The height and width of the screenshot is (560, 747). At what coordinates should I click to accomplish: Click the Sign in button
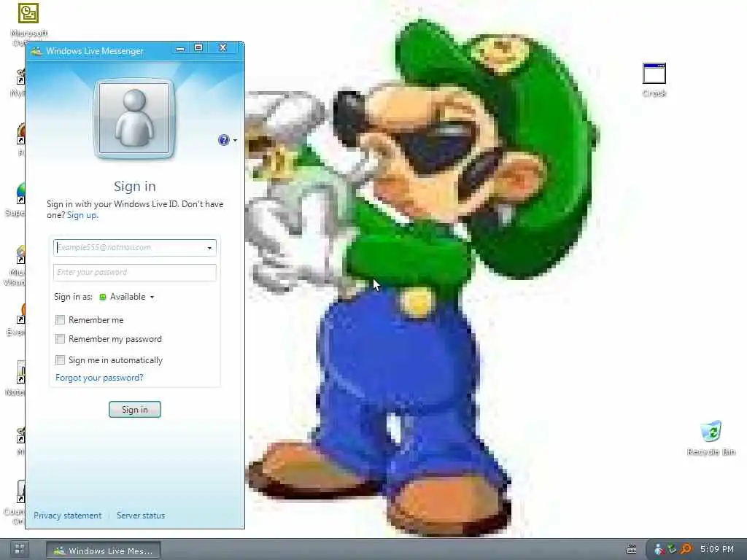135,410
